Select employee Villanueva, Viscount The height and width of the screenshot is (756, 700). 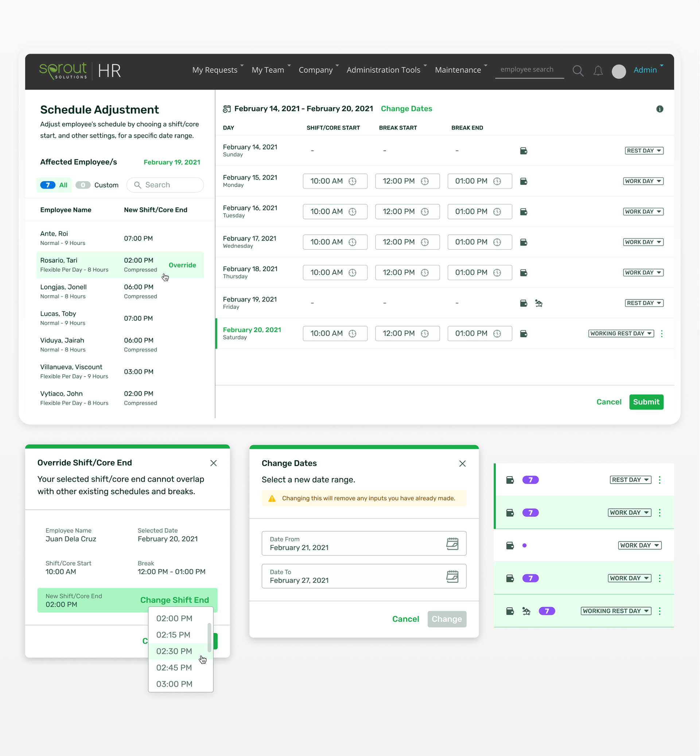tap(120, 371)
